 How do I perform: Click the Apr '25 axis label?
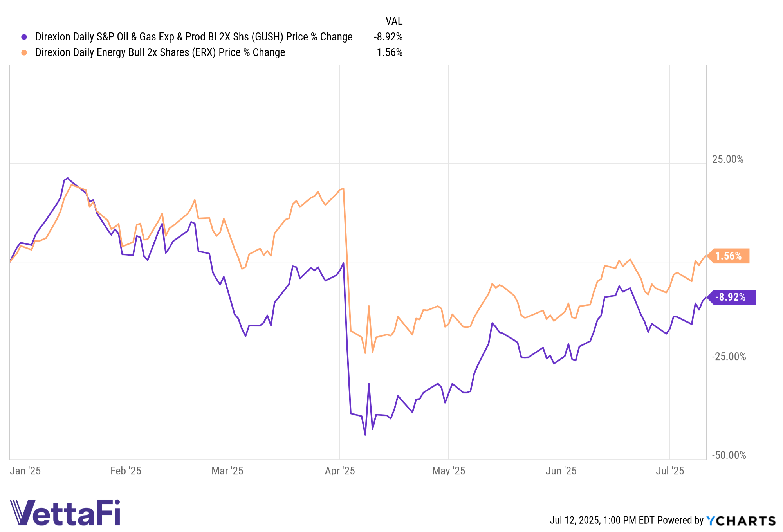pyautogui.click(x=340, y=471)
